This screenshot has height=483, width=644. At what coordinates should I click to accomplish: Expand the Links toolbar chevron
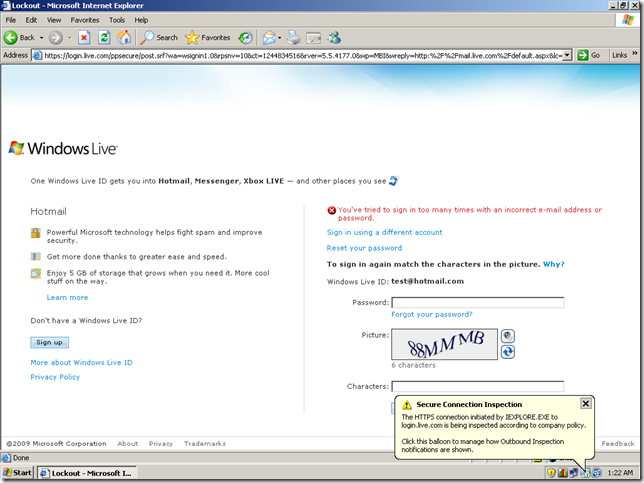pos(635,53)
